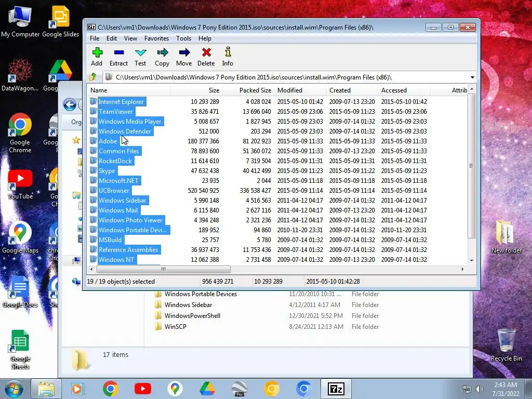Sort the list by the Size column
The width and height of the screenshot is (532, 399).
(196, 90)
